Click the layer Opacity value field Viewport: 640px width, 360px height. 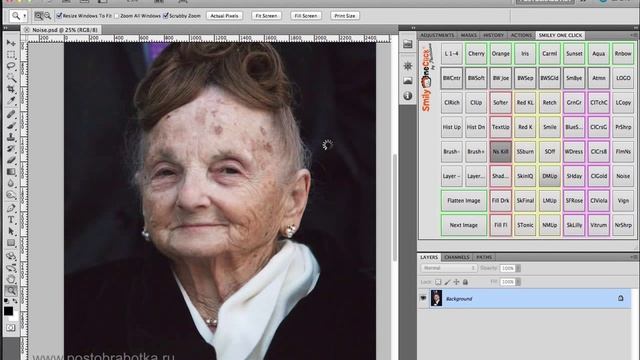click(x=507, y=268)
